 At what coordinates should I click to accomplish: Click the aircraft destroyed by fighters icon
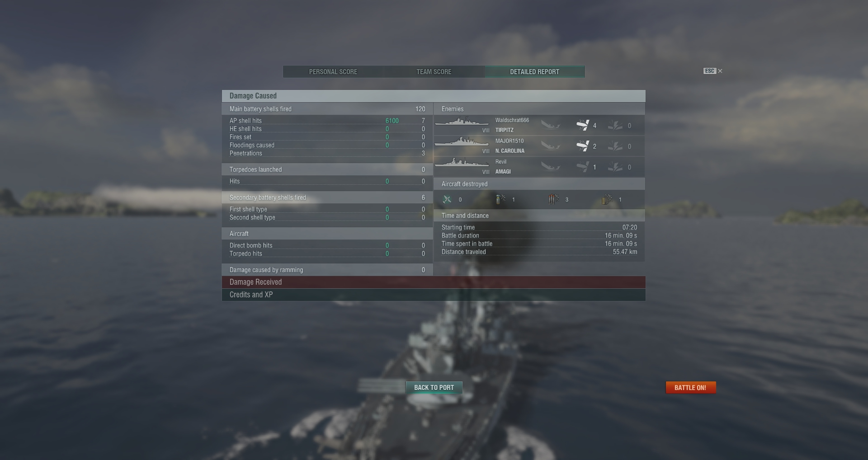(447, 199)
